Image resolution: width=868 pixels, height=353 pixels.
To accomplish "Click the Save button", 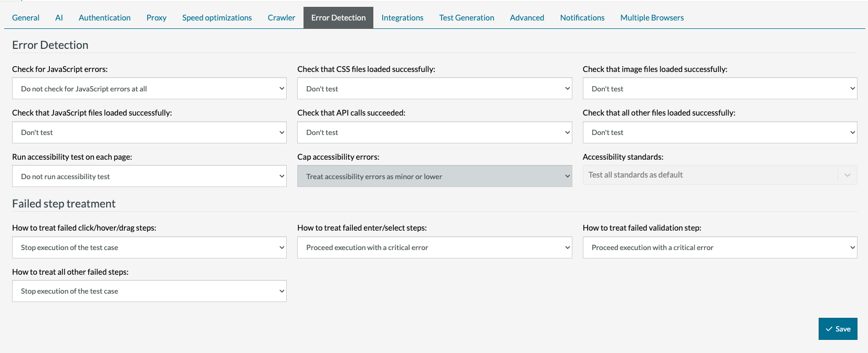I will pyautogui.click(x=838, y=329).
